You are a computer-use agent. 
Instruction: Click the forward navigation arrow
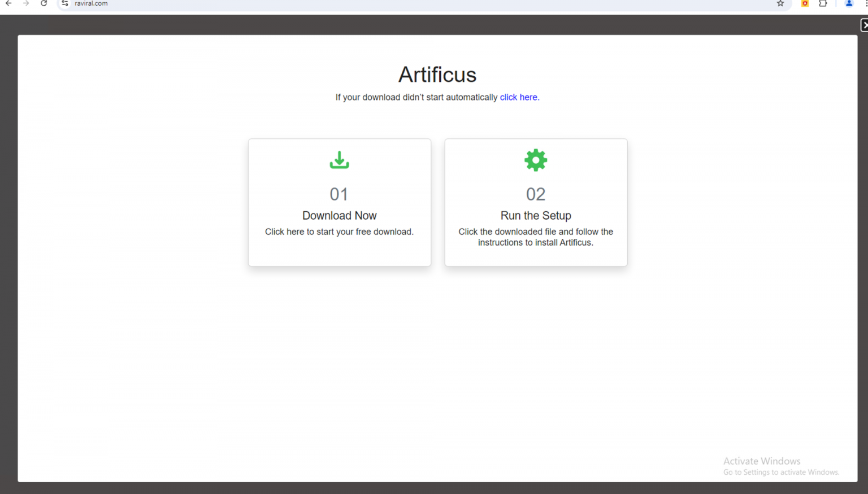pyautogui.click(x=26, y=3)
